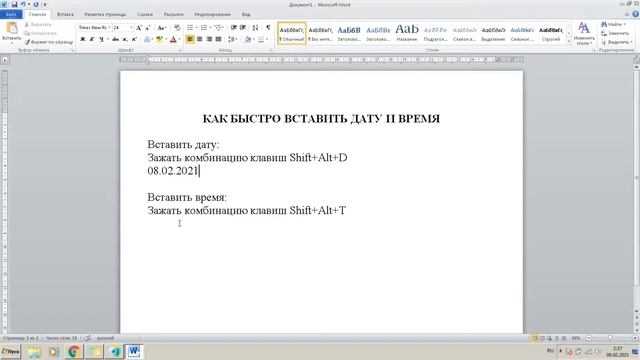Viewport: 640px width, 360px height.
Task: Click the Text Effects icon
Action: (x=147, y=39)
